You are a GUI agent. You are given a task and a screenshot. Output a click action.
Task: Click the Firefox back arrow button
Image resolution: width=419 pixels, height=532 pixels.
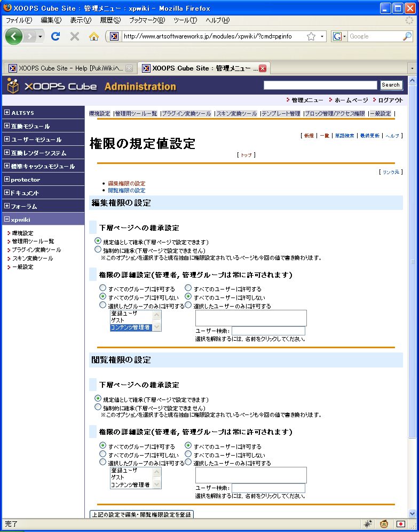[14, 36]
